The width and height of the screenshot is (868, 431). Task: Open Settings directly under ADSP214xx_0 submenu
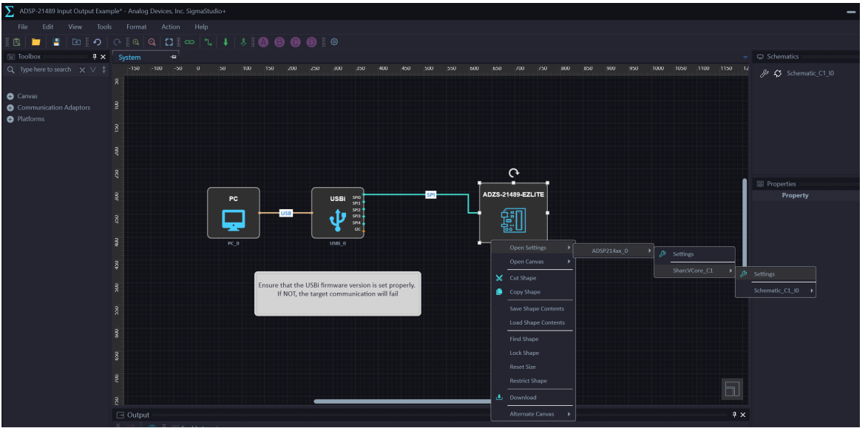pos(695,254)
